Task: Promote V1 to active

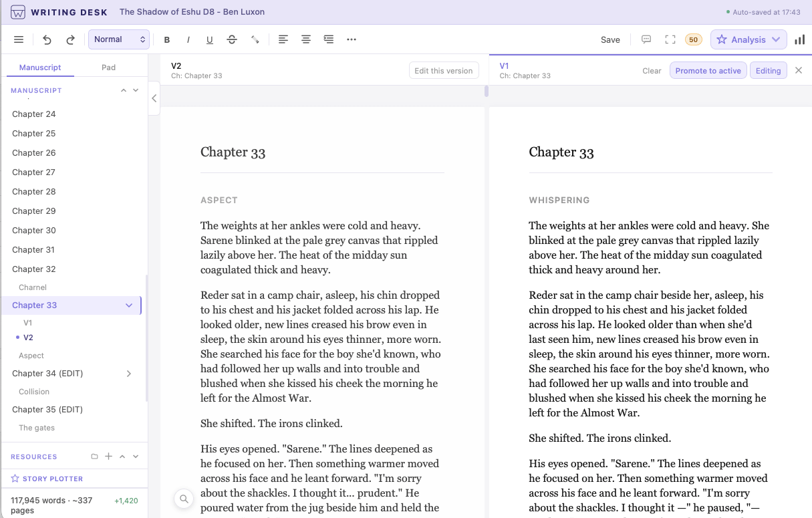Action: click(708, 71)
